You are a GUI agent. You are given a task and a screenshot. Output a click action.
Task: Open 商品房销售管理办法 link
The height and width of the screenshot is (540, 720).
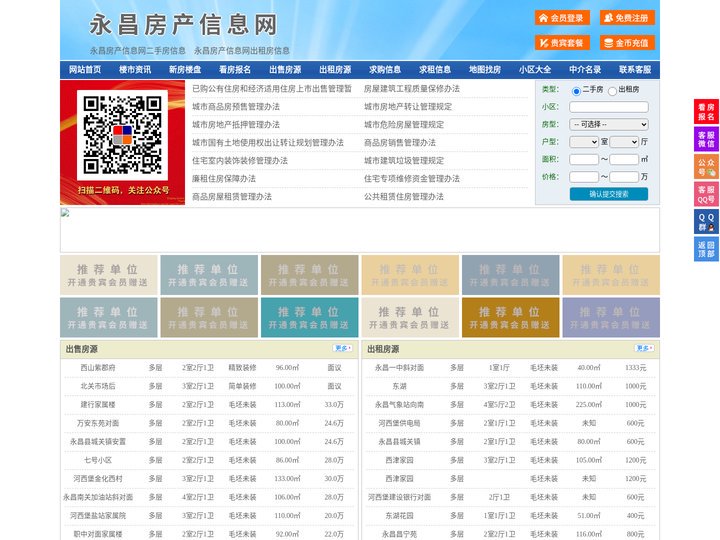pyautogui.click(x=399, y=142)
